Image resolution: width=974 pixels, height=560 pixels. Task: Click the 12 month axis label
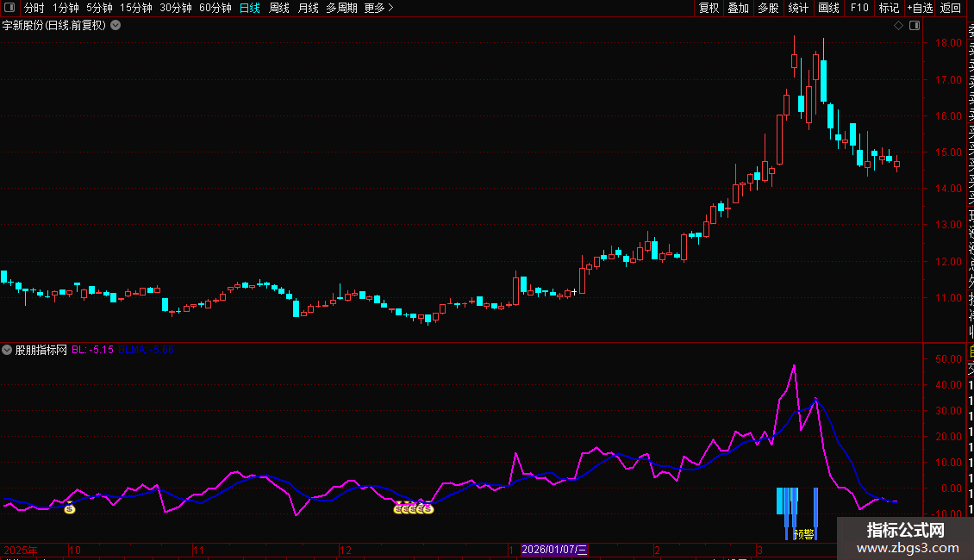[x=346, y=550]
